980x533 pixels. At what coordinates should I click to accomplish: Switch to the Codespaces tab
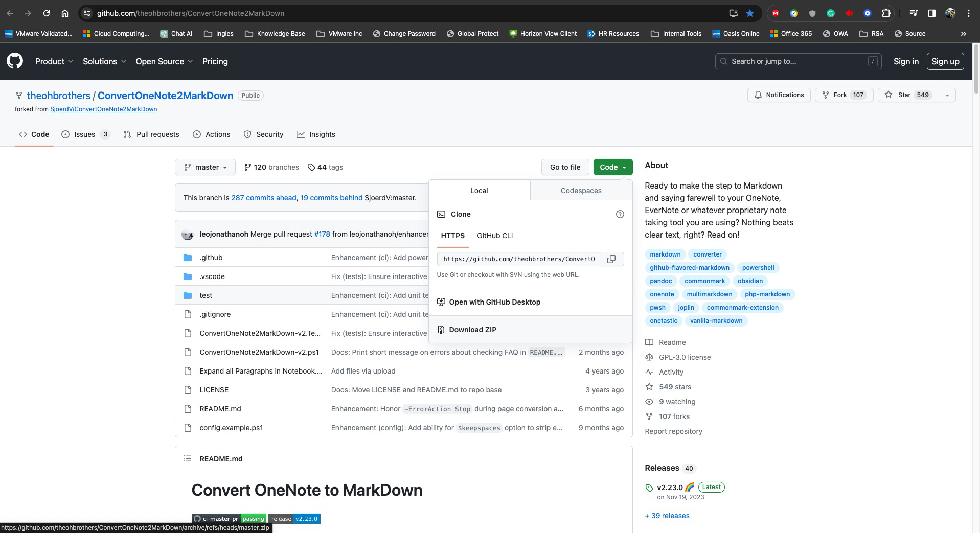pyautogui.click(x=581, y=191)
